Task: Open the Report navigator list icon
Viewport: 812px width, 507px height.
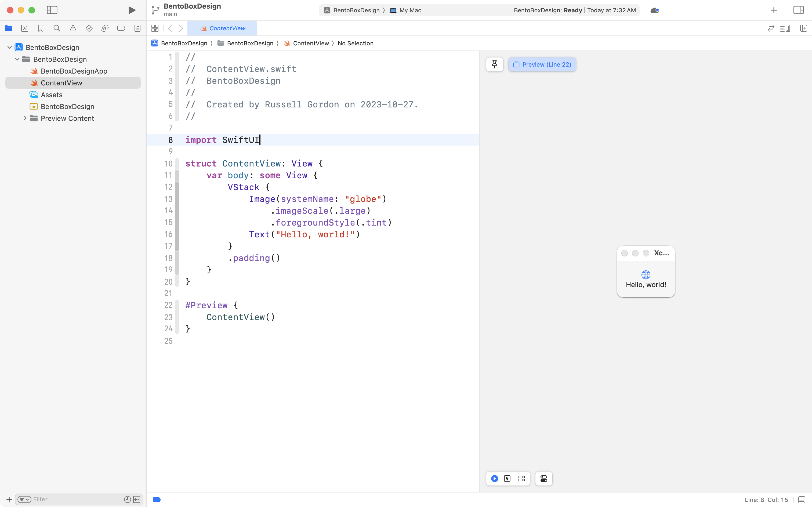Action: [137, 28]
